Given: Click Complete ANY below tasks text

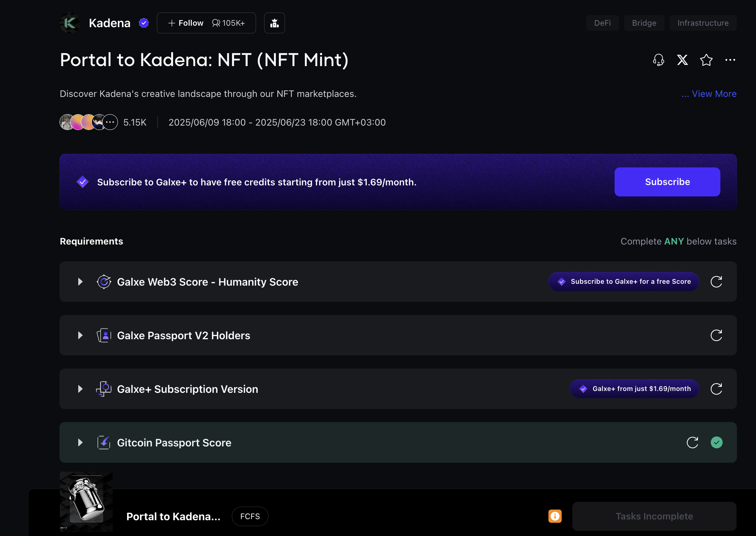Looking at the screenshot, I should [678, 241].
